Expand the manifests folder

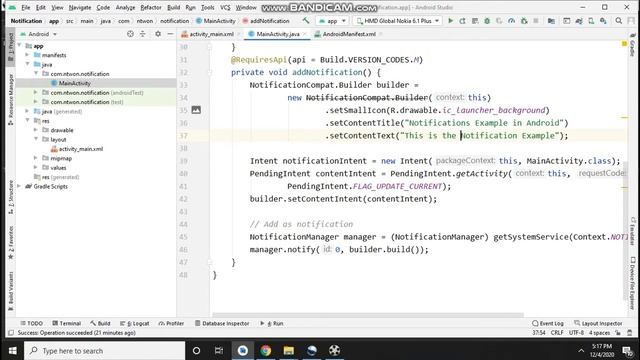[27, 55]
